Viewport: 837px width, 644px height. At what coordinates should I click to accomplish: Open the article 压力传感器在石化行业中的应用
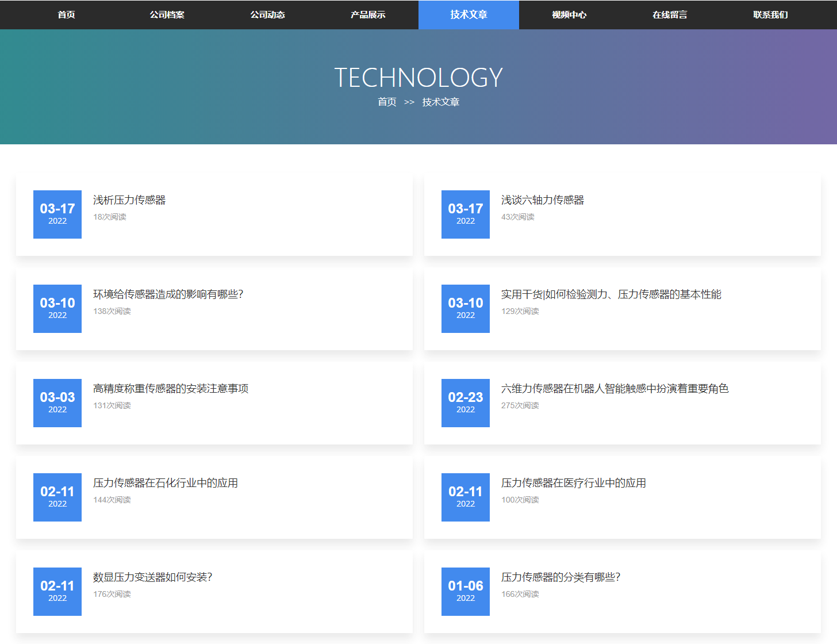[166, 483]
